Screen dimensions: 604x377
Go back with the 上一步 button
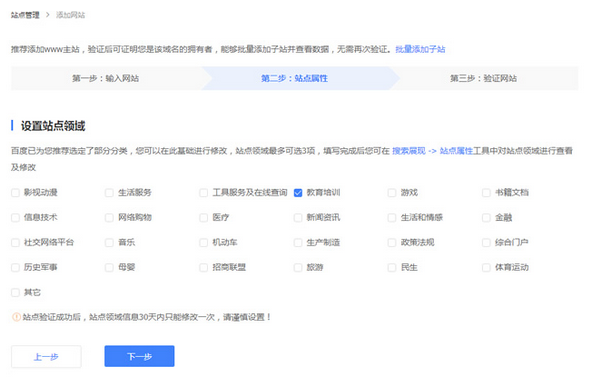click(46, 356)
